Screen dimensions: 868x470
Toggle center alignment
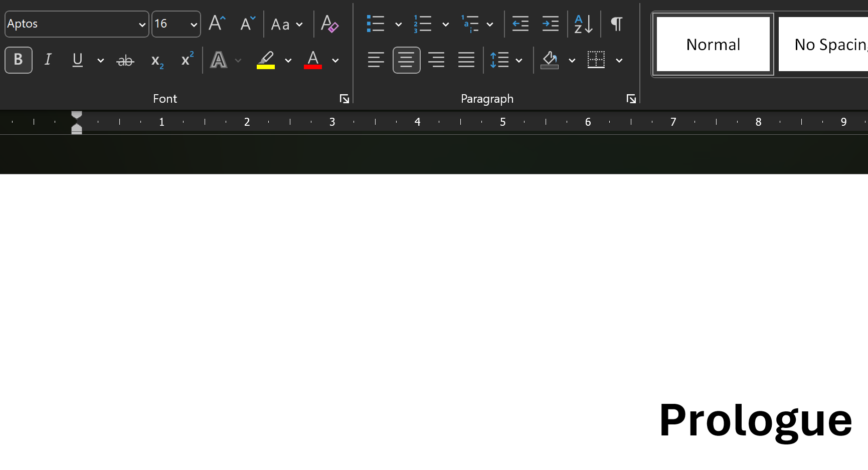point(406,60)
